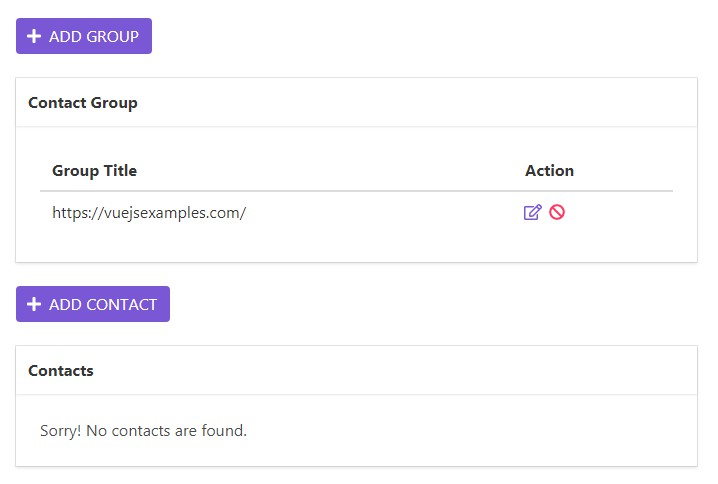Click the plus icon on Add Group
Screen dimensions: 718x484
point(34,36)
